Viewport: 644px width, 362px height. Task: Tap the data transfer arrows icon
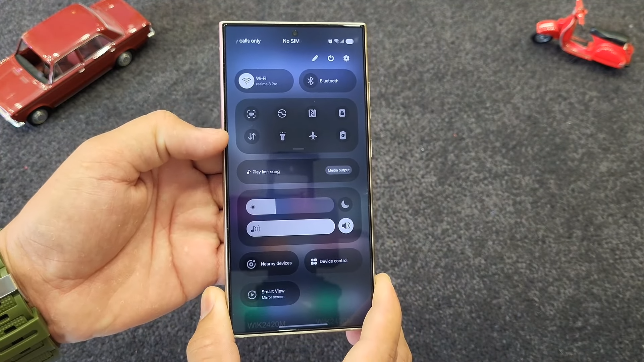click(x=252, y=136)
